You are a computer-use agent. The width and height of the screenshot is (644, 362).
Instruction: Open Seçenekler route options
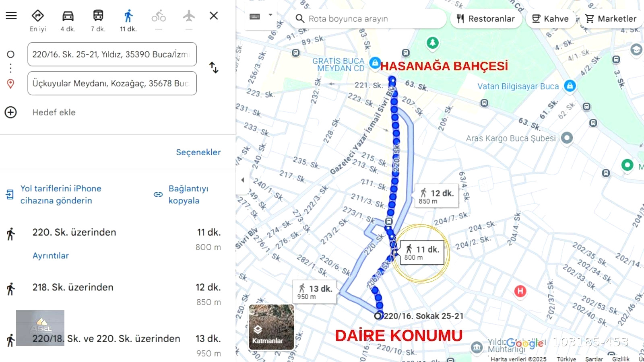198,152
